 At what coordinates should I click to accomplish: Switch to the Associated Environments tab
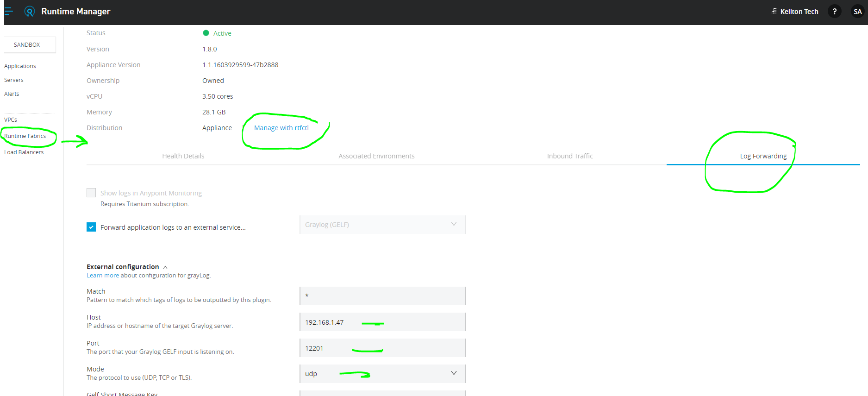point(376,156)
